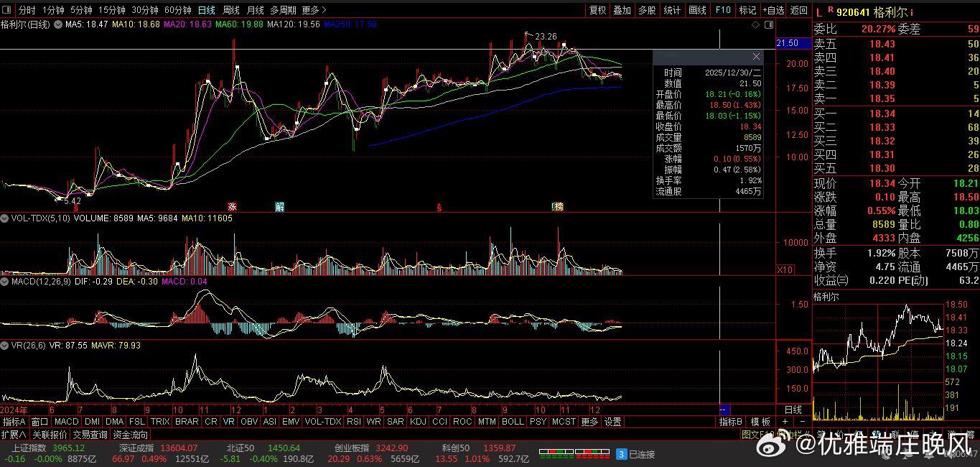Open the 指标B dropdown
The height and width of the screenshot is (467, 980).
point(731,422)
